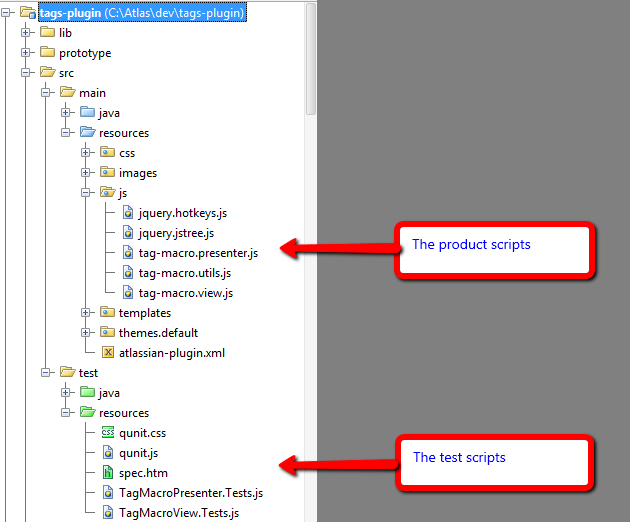Collapse the src folder node
Screen dimensions: 630x522
coord(26,73)
